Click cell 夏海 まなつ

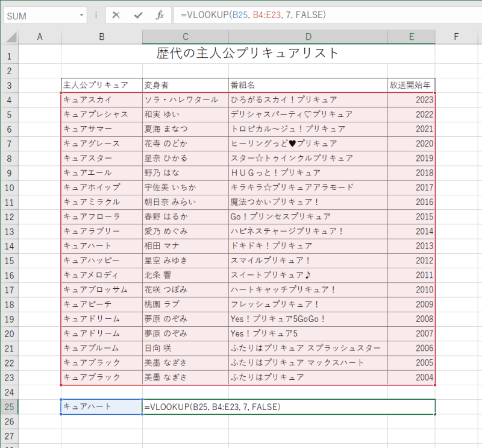pyautogui.click(x=186, y=129)
